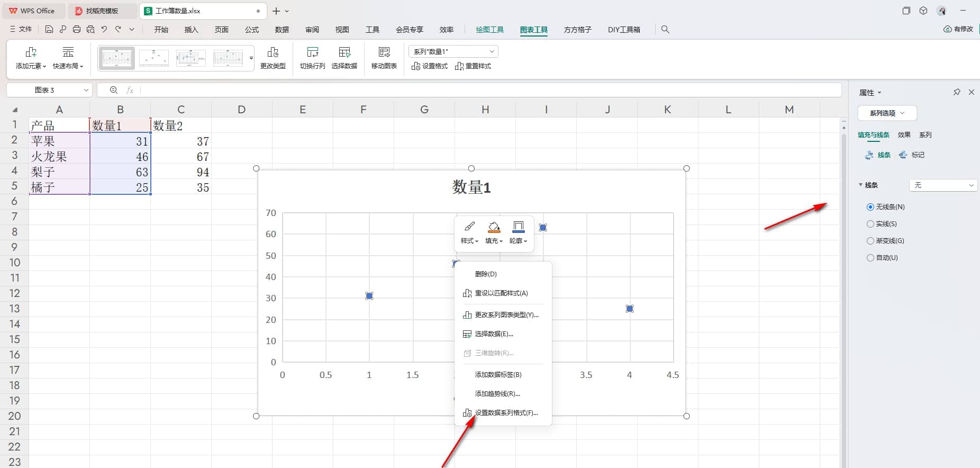Click the chart title 数量1
This screenshot has height=468, width=980.
tap(471, 187)
